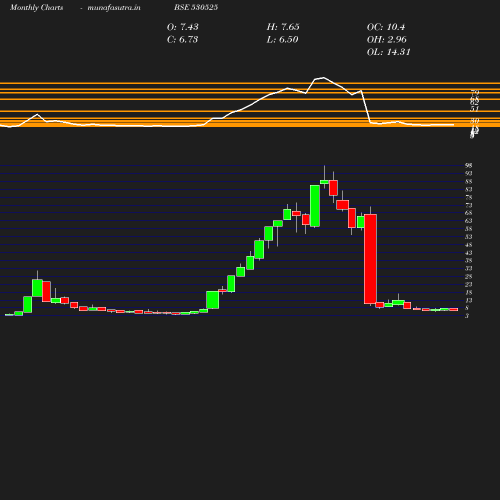Click the 'OL: 14.31' reading
Screen dimensions: 500x500
pyautogui.click(x=389, y=52)
